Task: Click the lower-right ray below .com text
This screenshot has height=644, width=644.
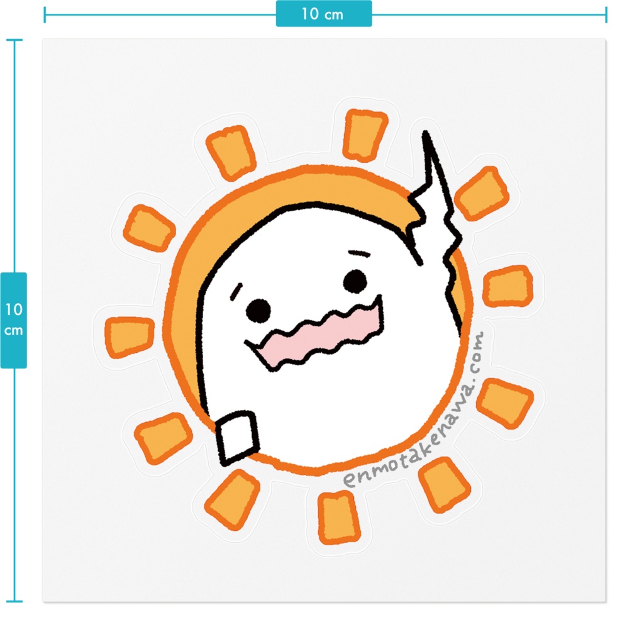Action: point(505,403)
